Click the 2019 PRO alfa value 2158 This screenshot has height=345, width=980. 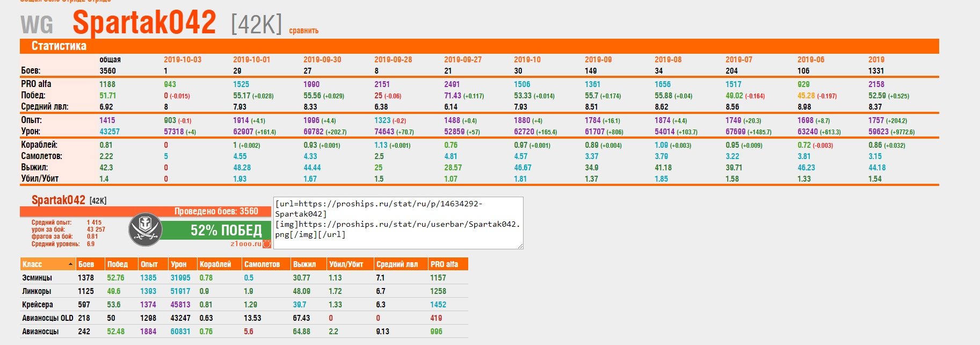[876, 84]
